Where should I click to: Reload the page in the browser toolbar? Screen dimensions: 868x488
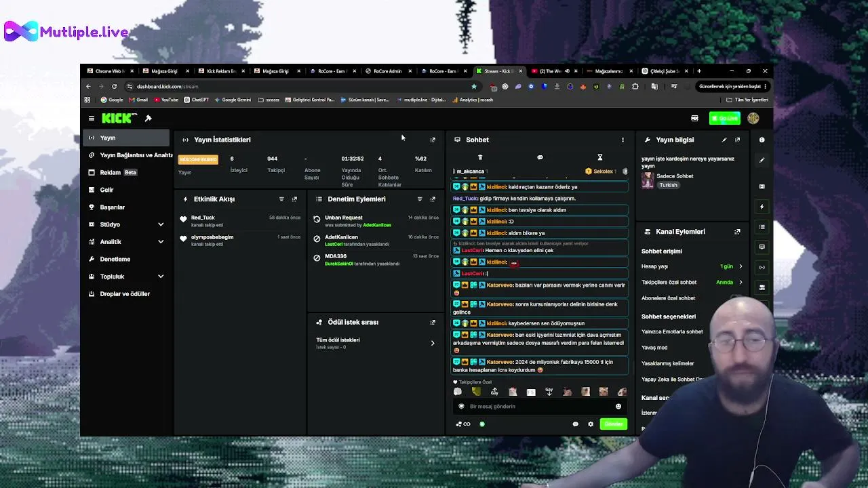click(x=114, y=87)
